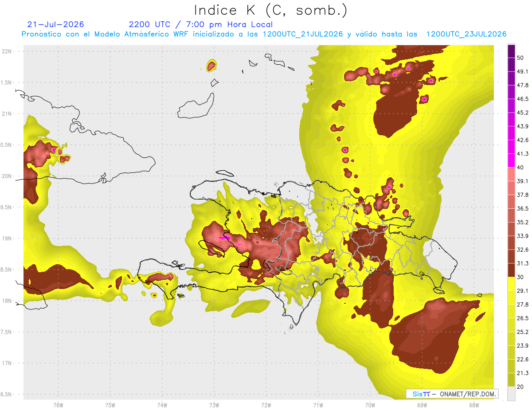Click the latitude label "20N"

(8, 176)
